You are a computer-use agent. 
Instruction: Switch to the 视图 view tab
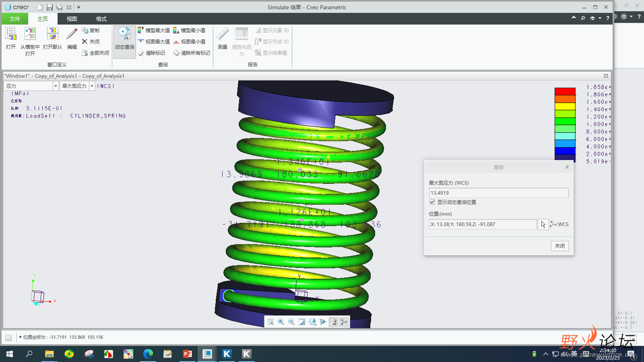(x=72, y=19)
